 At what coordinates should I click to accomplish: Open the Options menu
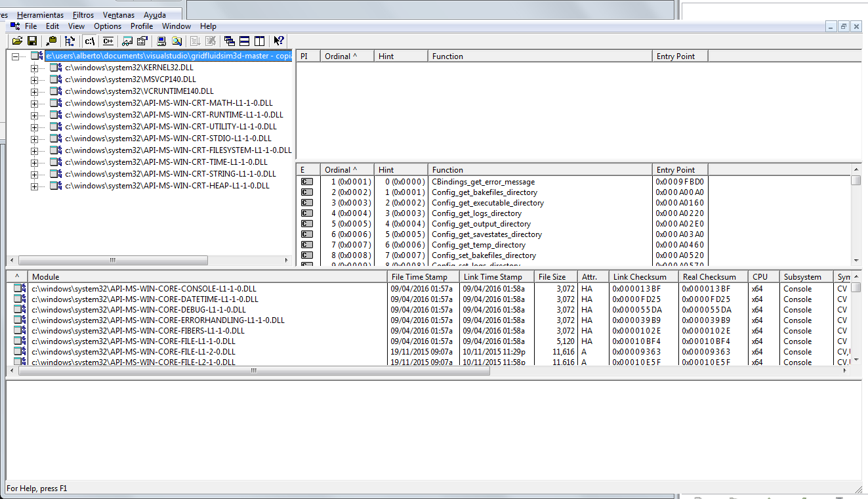(x=108, y=26)
